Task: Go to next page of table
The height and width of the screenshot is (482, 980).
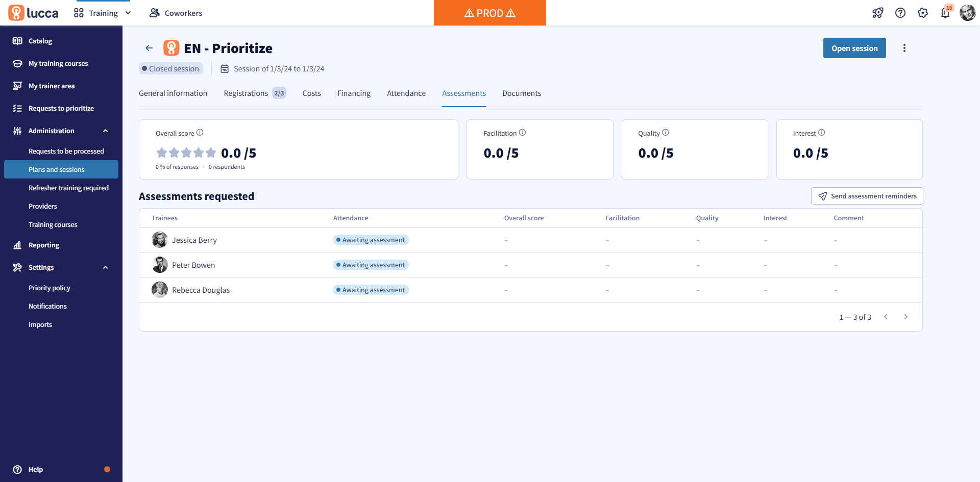Action: (x=906, y=317)
